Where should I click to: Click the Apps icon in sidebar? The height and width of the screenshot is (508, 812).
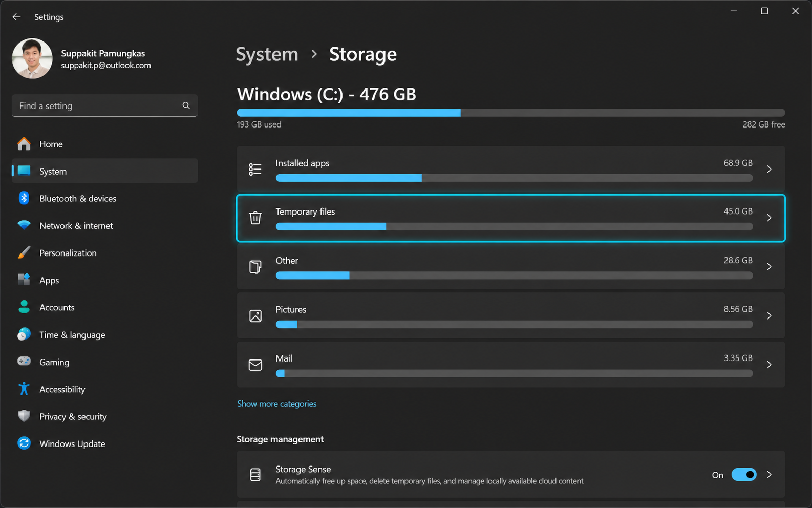[24, 280]
